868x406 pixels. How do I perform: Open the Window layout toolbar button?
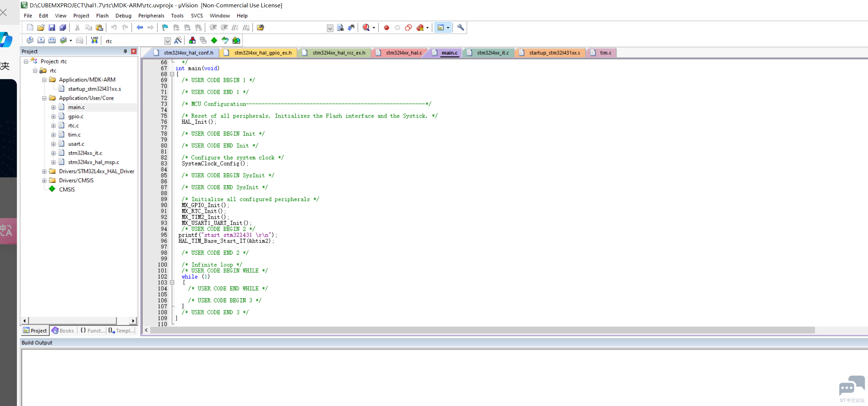click(x=441, y=27)
